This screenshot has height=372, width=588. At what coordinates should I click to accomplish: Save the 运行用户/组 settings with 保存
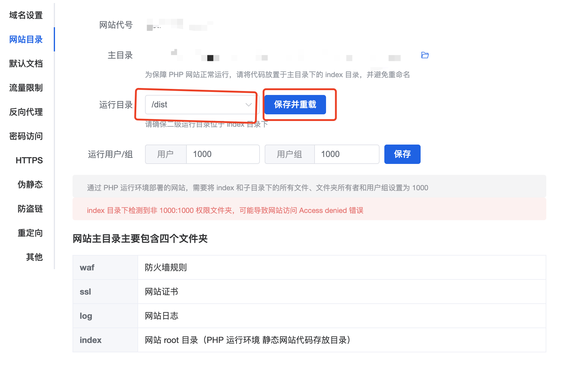point(402,154)
